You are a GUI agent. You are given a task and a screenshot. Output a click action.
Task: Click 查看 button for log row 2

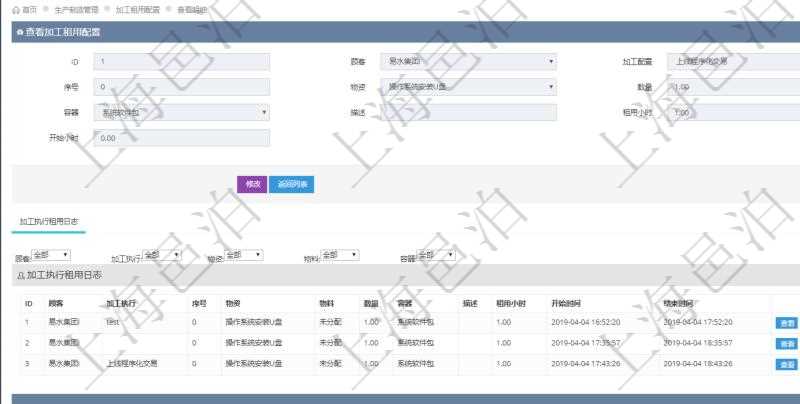[x=787, y=344]
